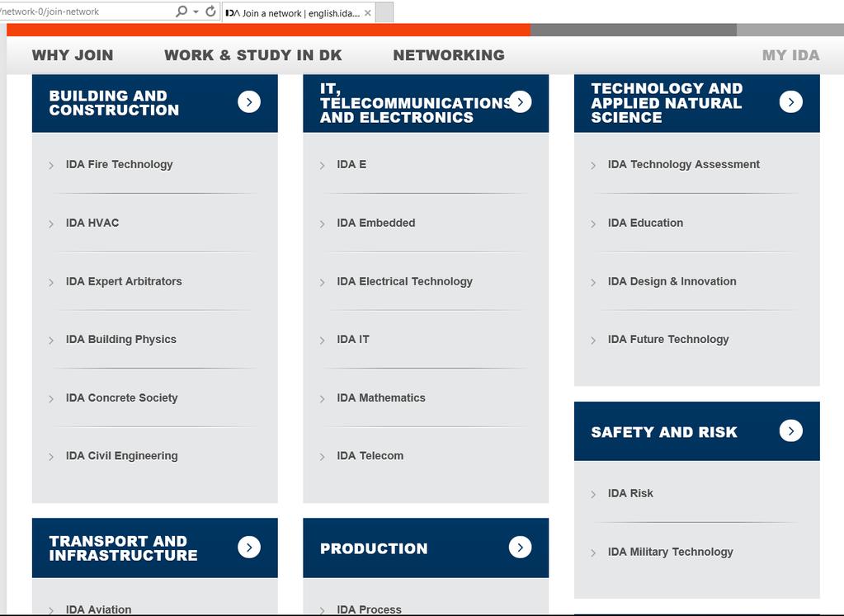
Task: Click the Building and Construction arrow circle icon
Action: click(x=249, y=101)
